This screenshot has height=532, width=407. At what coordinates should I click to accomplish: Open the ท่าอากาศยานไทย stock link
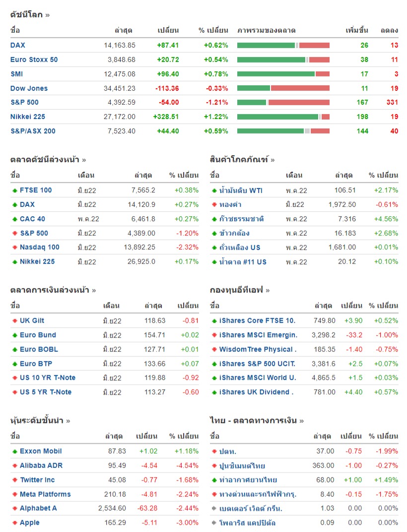(248, 480)
